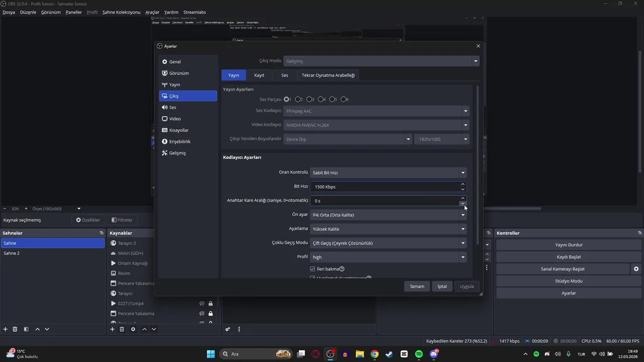
Task: Open the Video kodlayıcı dropdown
Action: point(376,125)
